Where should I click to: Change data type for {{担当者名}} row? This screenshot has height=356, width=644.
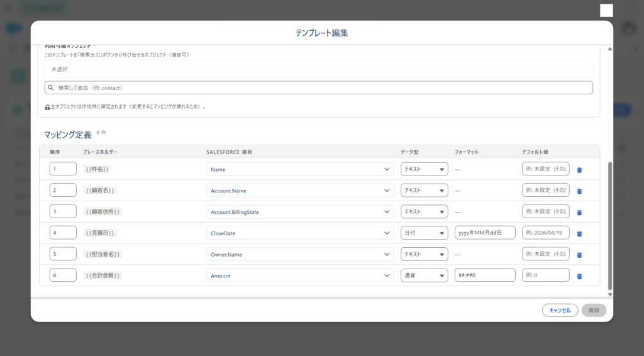pyautogui.click(x=425, y=255)
